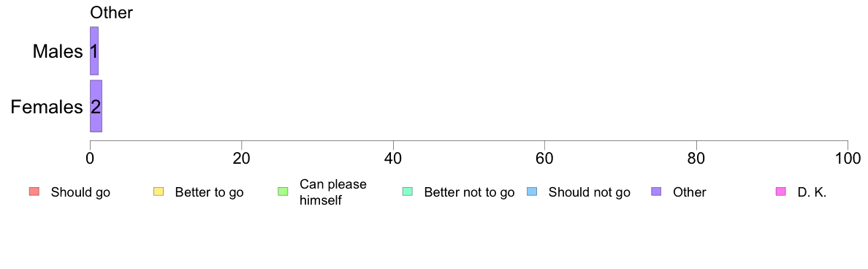Click the Males purple bar
This screenshot has width=868, height=269.
(x=94, y=51)
